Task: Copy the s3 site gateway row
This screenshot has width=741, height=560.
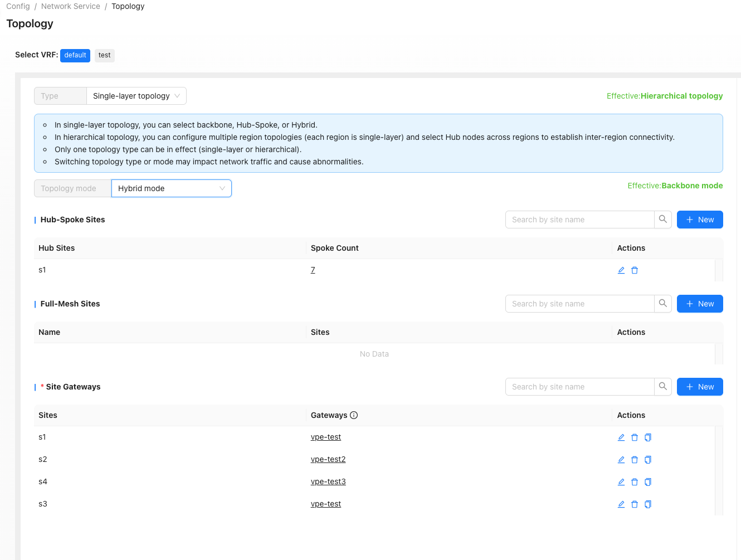Action: (x=648, y=504)
